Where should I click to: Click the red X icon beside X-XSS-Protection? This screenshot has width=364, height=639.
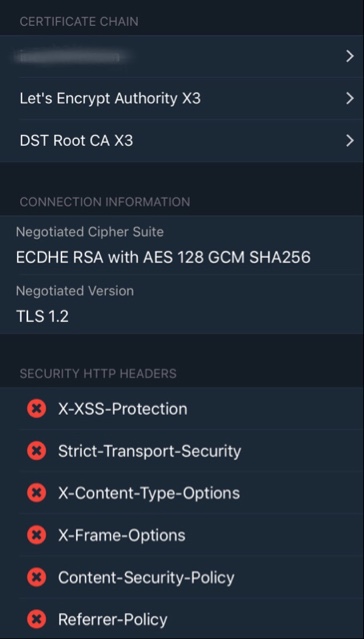pyautogui.click(x=36, y=408)
